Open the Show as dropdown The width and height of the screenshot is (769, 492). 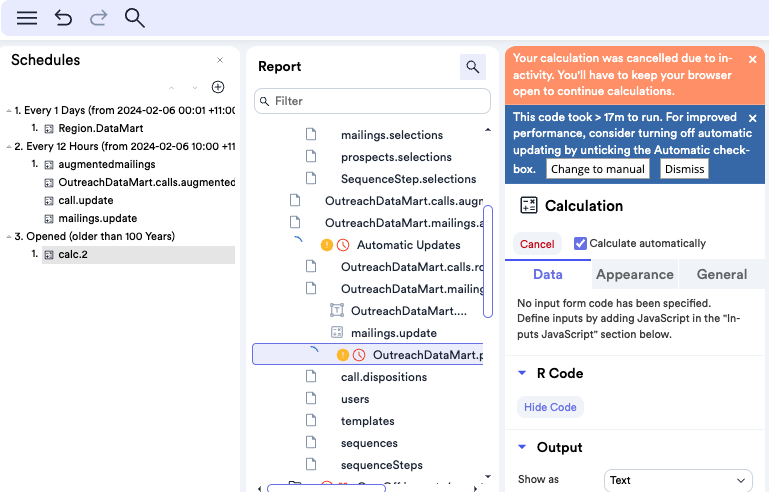point(678,480)
